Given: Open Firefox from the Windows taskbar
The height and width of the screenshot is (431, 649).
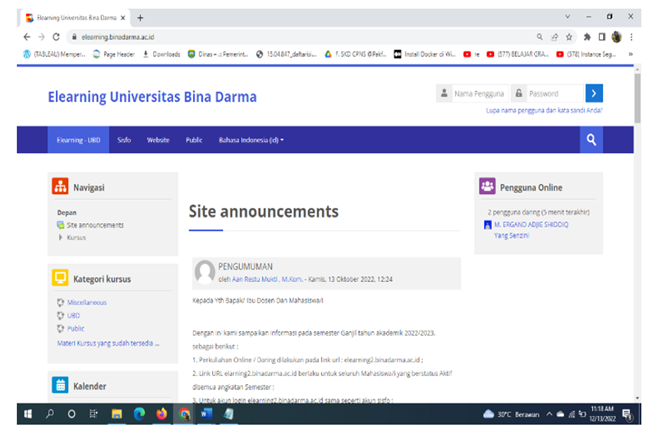Looking at the screenshot, I should tap(162, 414).
